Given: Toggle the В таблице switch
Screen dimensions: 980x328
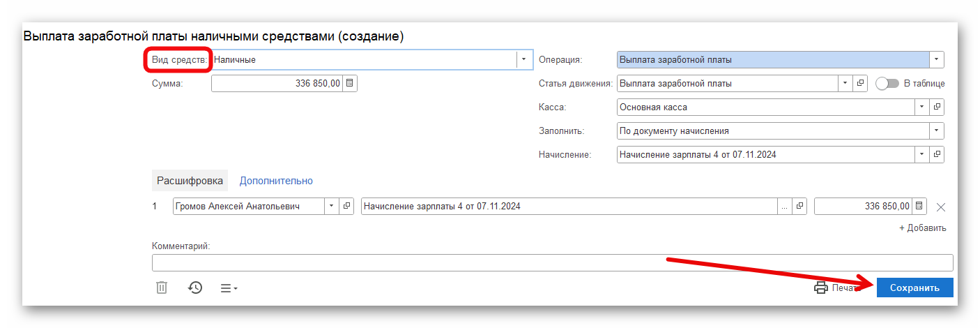Looking at the screenshot, I should pos(887,83).
